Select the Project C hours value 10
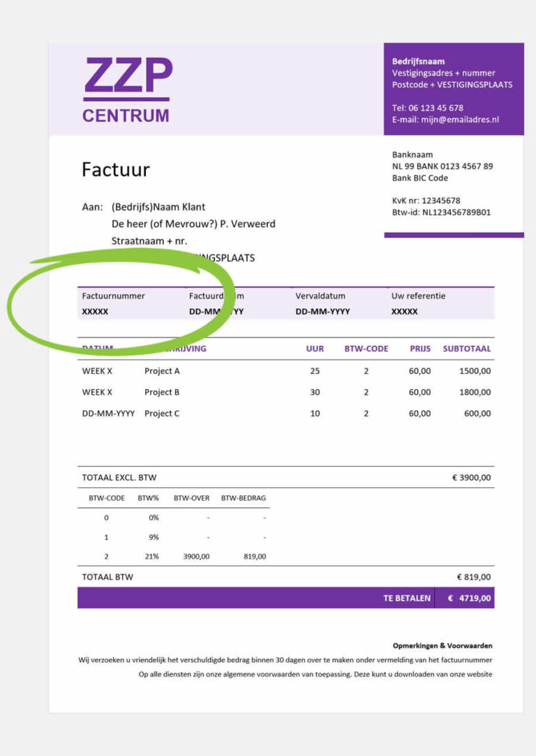Viewport: 536px width, 756px height. [315, 414]
